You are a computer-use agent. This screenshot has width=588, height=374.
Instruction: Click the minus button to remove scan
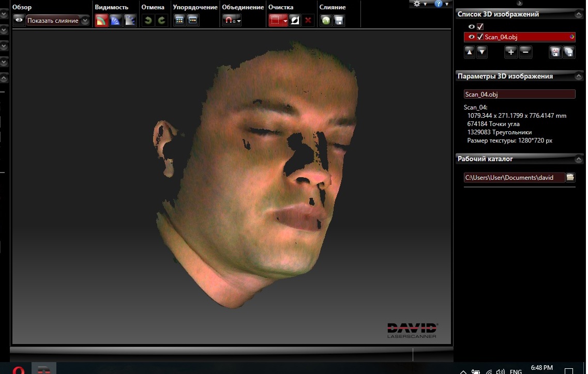coord(525,52)
